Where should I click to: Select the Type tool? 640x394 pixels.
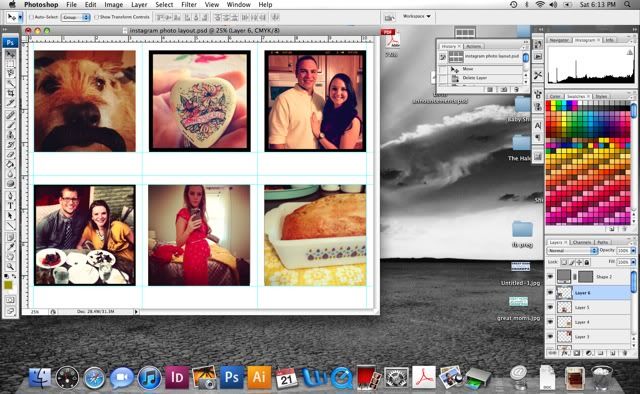(11, 205)
